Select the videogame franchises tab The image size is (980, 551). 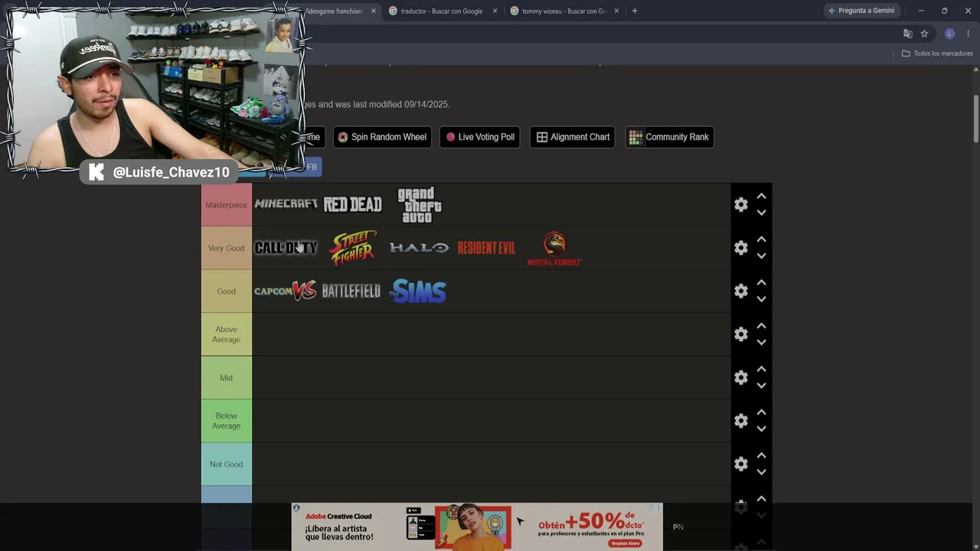334,11
